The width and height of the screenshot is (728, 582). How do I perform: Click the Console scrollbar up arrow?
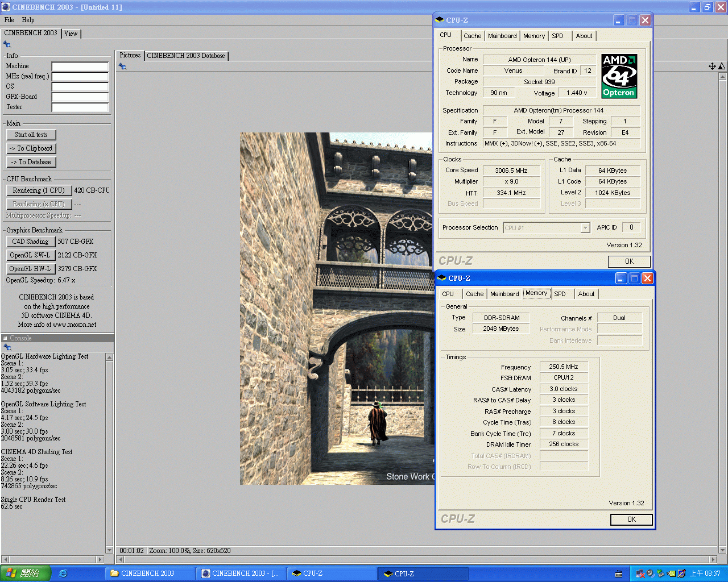[109, 357]
